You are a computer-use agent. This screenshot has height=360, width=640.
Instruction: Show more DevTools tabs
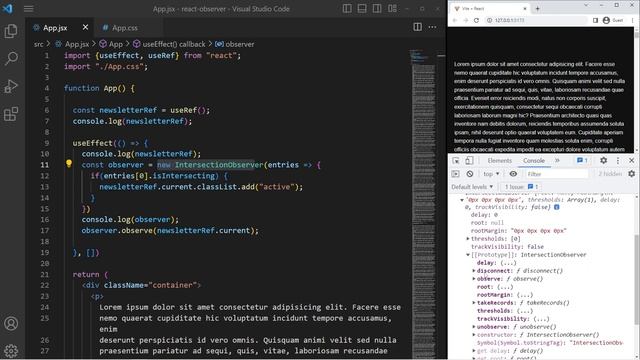coord(557,161)
